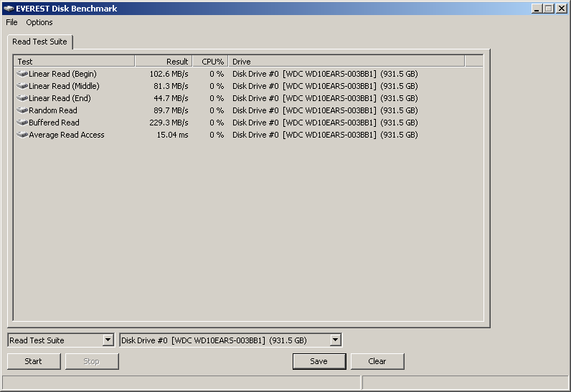
Task: Select the Linear Read (End) row label
Action: 60,98
